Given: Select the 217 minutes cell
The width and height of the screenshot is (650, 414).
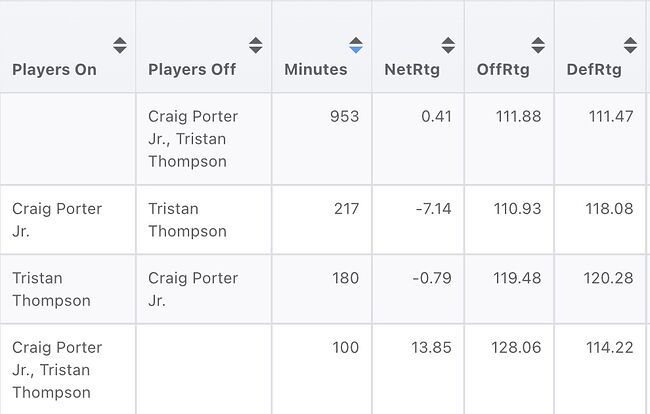Looking at the screenshot, I should click(345, 209).
